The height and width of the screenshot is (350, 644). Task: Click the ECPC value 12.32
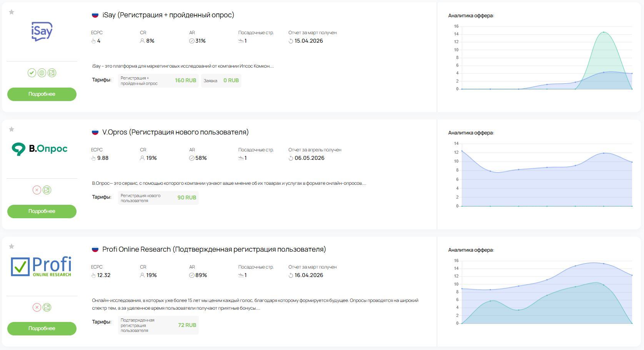point(104,275)
